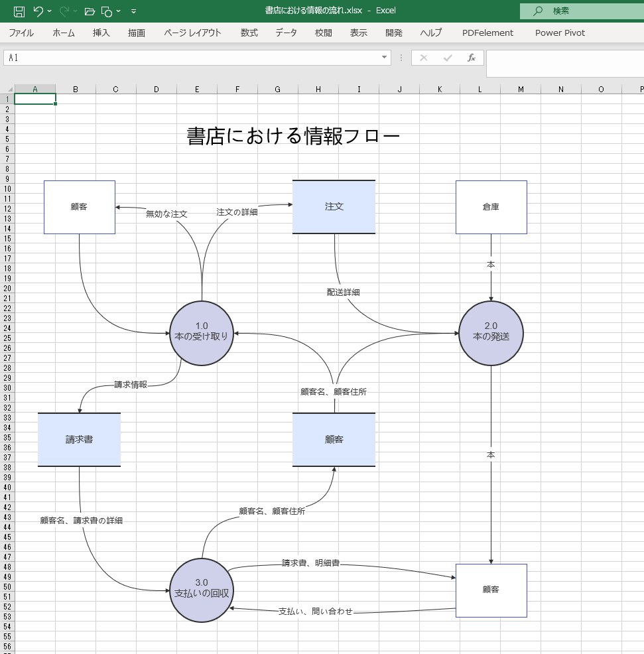Open the PDFelement tab
The image size is (644, 654).
487,33
